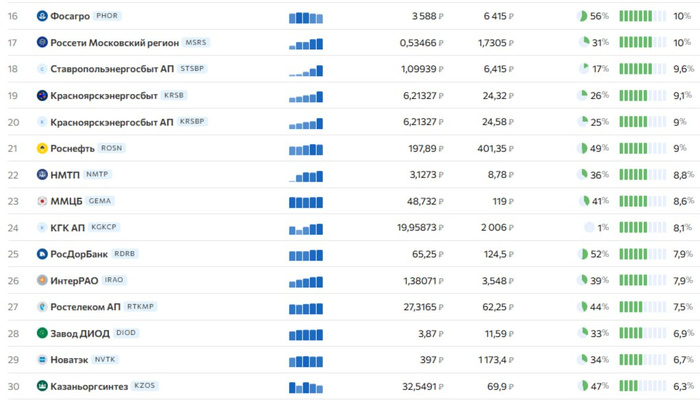Screen dimensions: 700x402
Task: Open the Новатэк stock page
Action: tap(69, 360)
